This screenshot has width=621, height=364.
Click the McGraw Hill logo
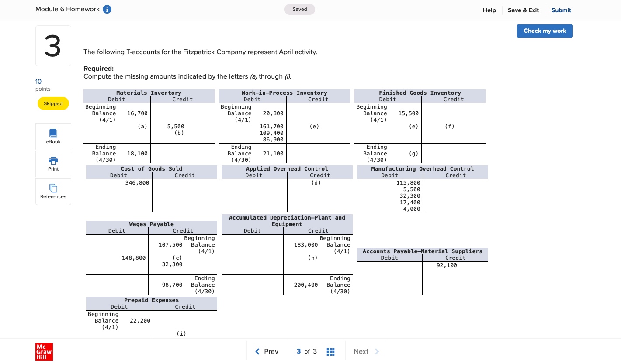click(44, 352)
